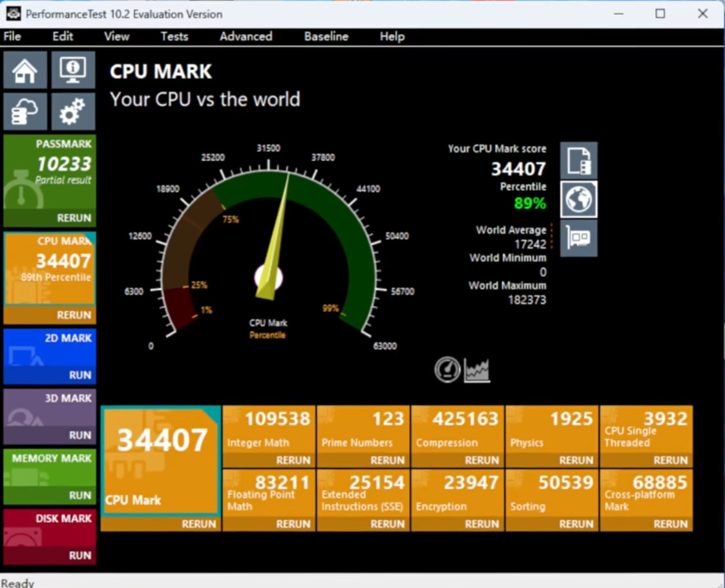Click the 99% percentile marker on gauge
The height and width of the screenshot is (588, 725).
coord(331,308)
